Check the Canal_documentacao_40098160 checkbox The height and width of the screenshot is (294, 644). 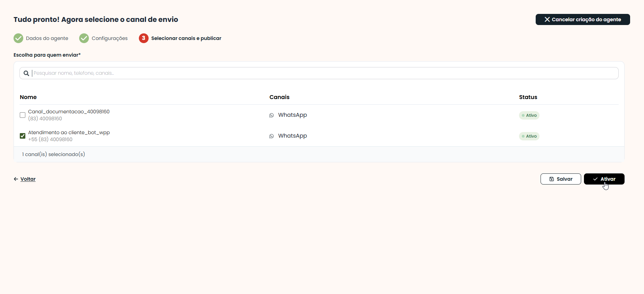(23, 115)
